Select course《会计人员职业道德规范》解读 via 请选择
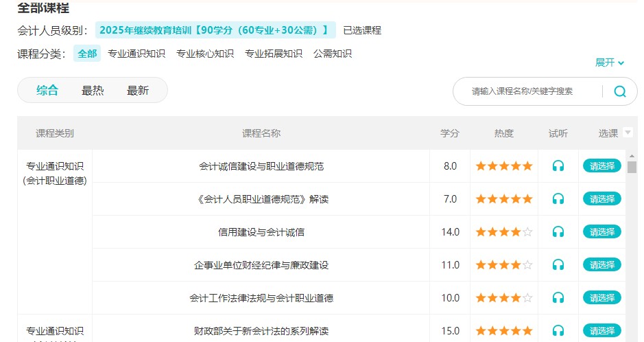 (602, 199)
